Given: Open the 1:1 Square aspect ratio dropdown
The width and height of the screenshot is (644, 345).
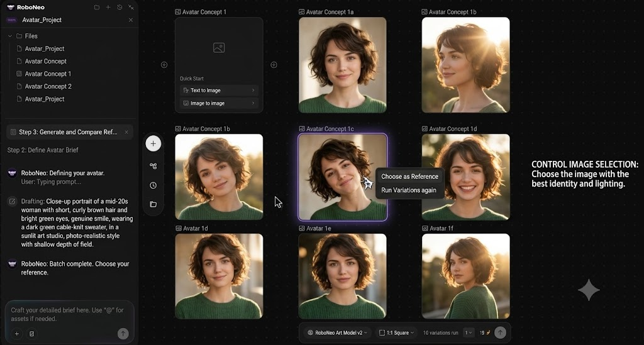Looking at the screenshot, I should tap(396, 332).
